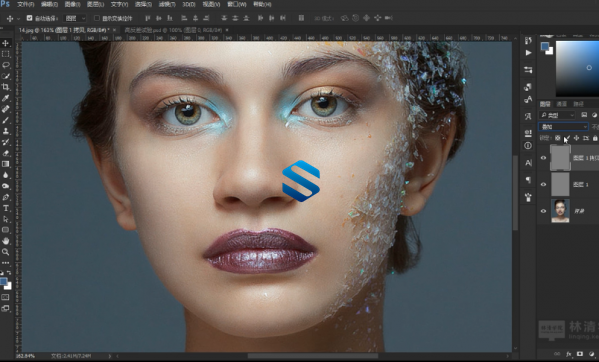Image resolution: width=599 pixels, height=362 pixels.
Task: Toggle adjustment layer filter in Layers panel
Action: click(x=594, y=115)
